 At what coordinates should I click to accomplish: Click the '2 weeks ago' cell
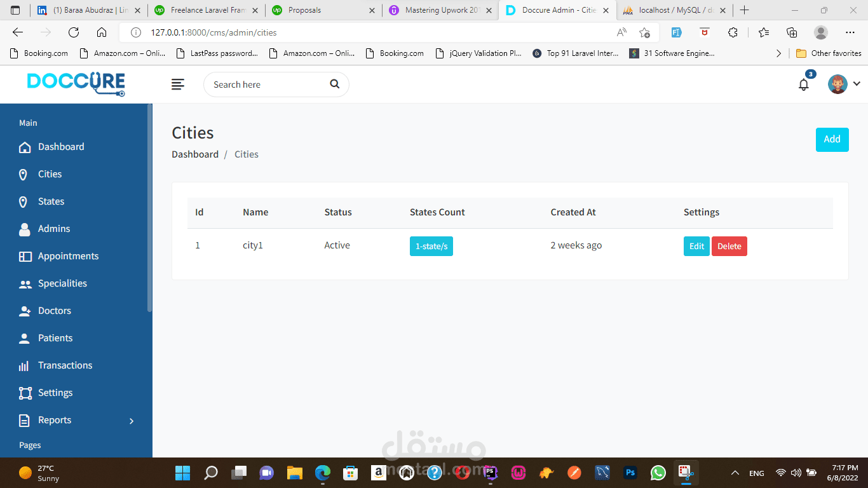pyautogui.click(x=576, y=245)
